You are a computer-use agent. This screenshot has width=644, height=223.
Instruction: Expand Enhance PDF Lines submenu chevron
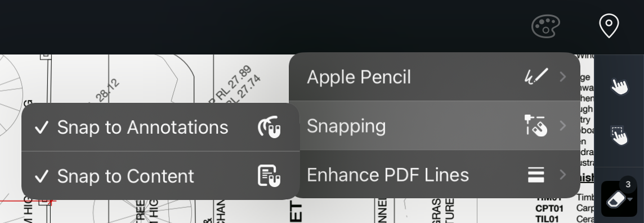(563, 175)
